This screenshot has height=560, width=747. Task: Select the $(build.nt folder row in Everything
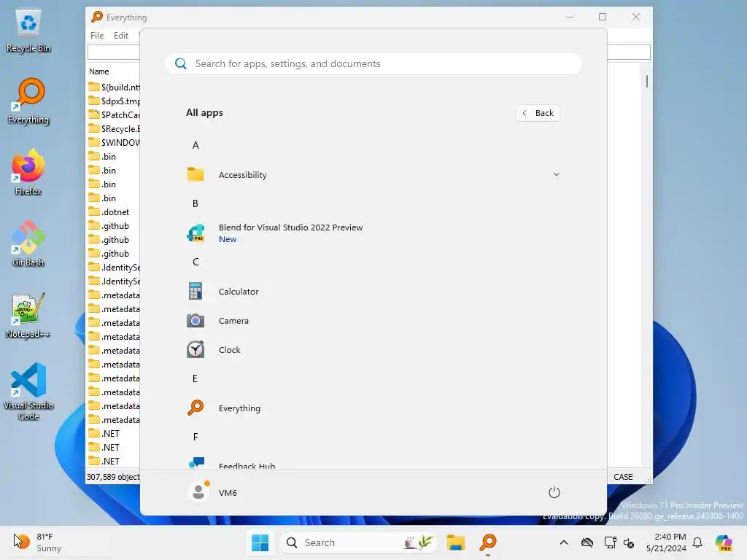click(x=114, y=87)
